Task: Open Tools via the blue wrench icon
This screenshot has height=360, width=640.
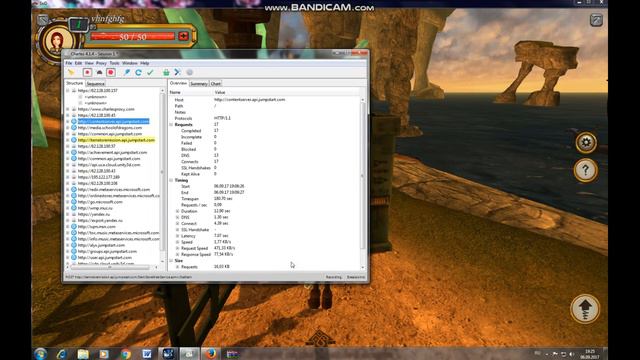Action: [178, 72]
